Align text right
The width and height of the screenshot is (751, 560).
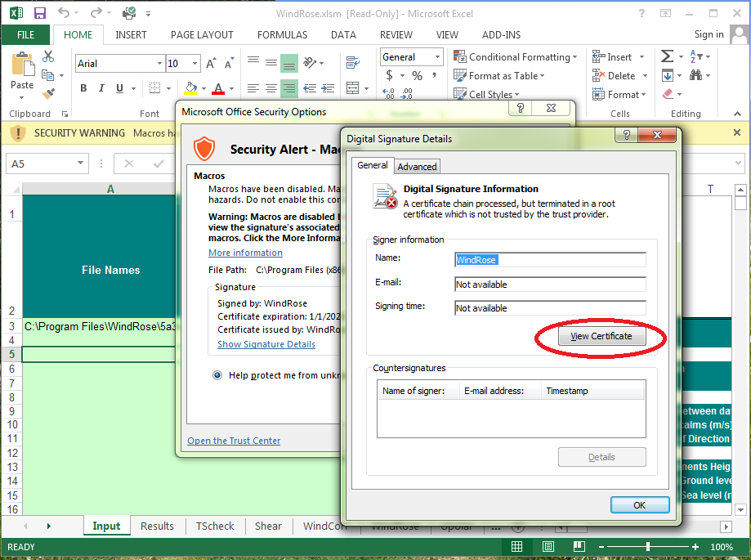289,88
